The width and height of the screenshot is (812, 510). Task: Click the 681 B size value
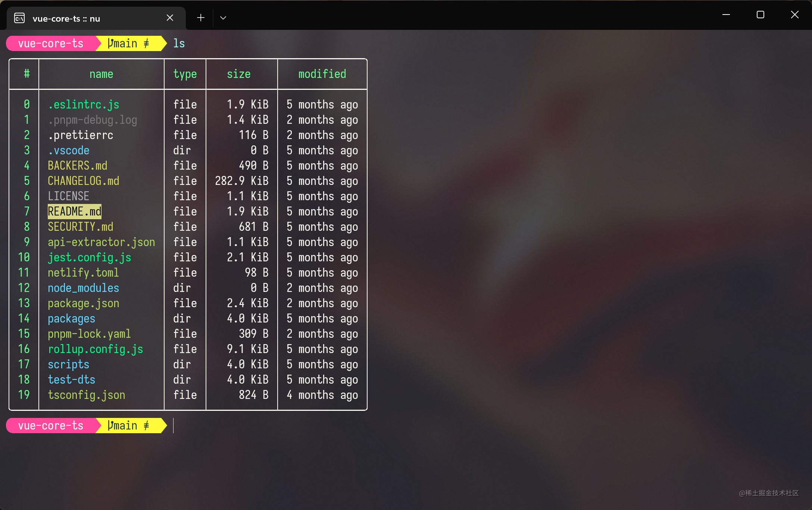[254, 227]
